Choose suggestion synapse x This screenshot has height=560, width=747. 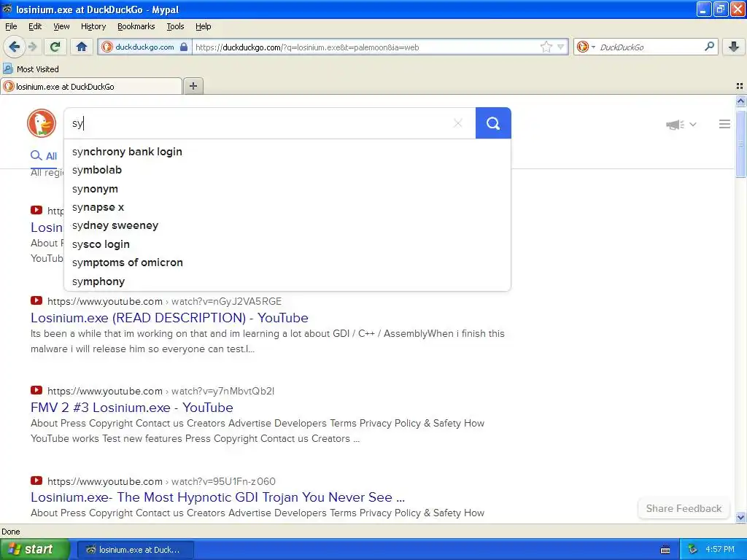coord(287,207)
